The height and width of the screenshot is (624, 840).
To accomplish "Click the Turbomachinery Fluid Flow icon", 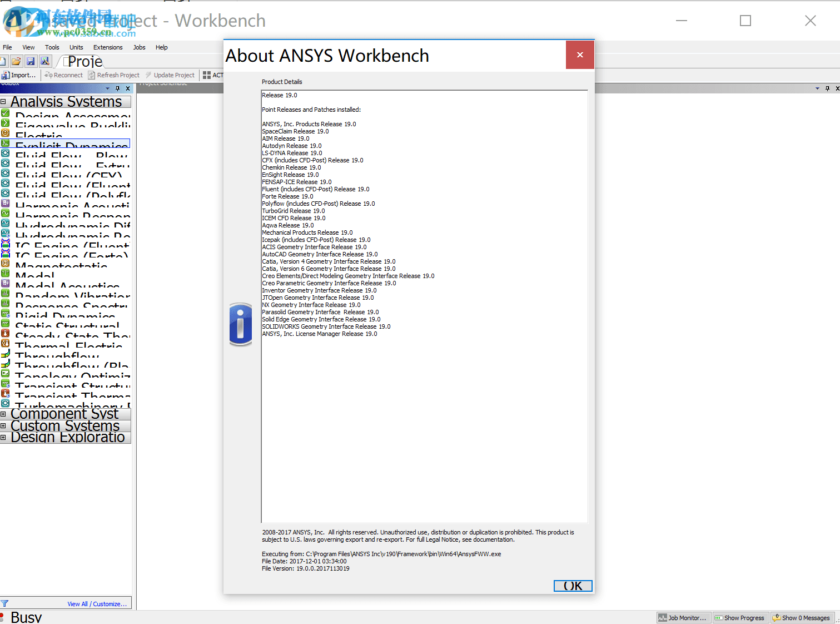I will 6,403.
